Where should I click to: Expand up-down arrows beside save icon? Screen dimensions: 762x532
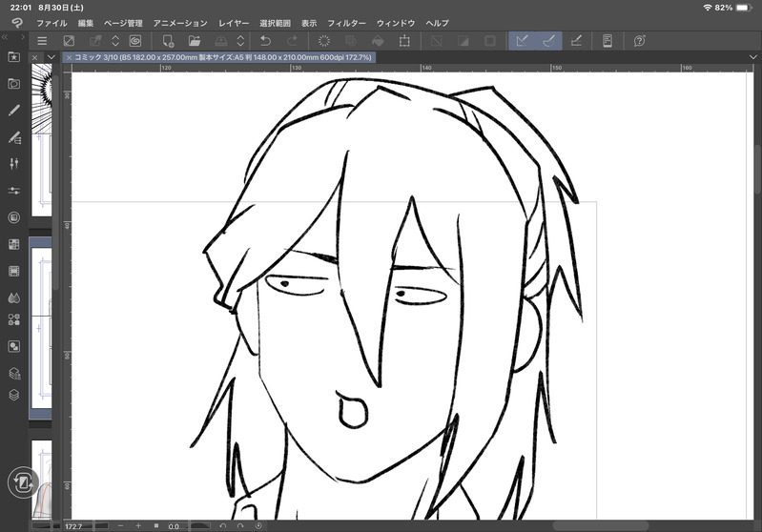(x=241, y=41)
